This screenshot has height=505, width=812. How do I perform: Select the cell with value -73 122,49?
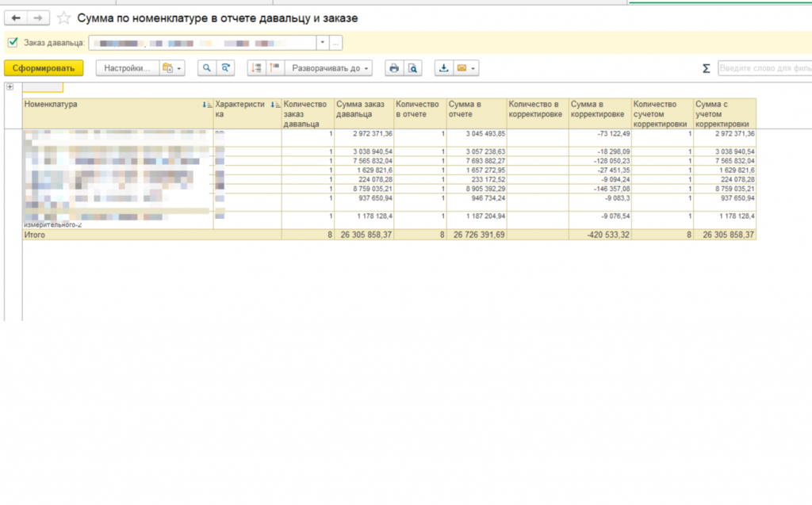(x=600, y=138)
